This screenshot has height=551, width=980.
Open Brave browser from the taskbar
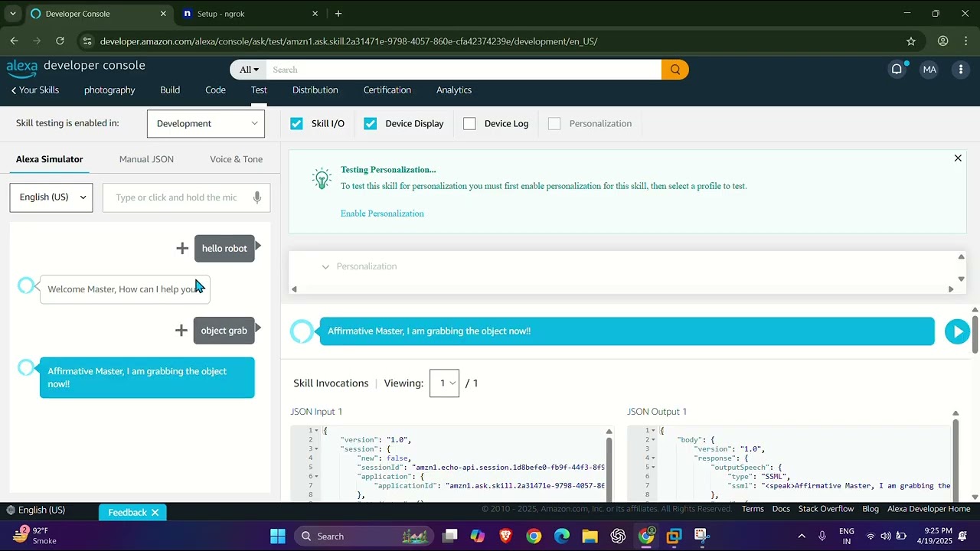coord(505,536)
